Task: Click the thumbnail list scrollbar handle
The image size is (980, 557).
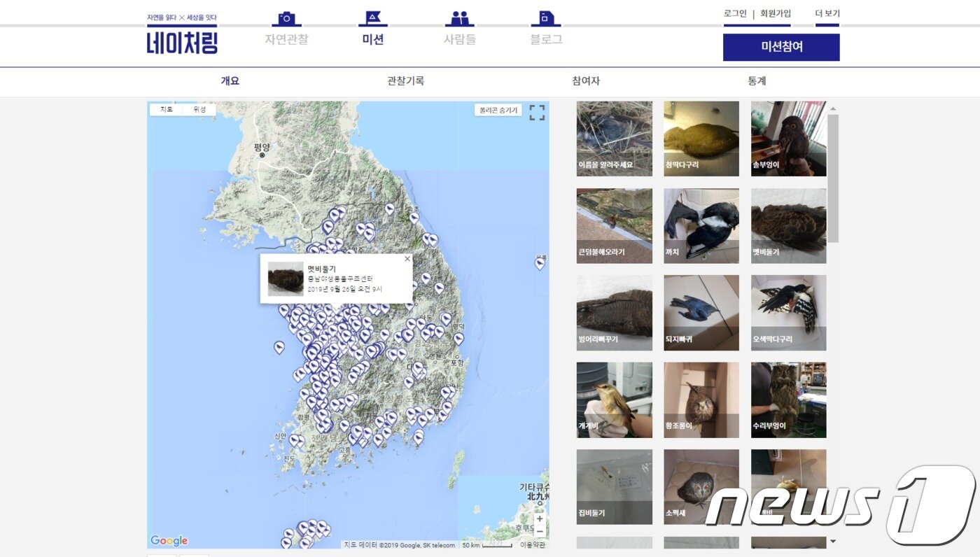Action: click(832, 178)
